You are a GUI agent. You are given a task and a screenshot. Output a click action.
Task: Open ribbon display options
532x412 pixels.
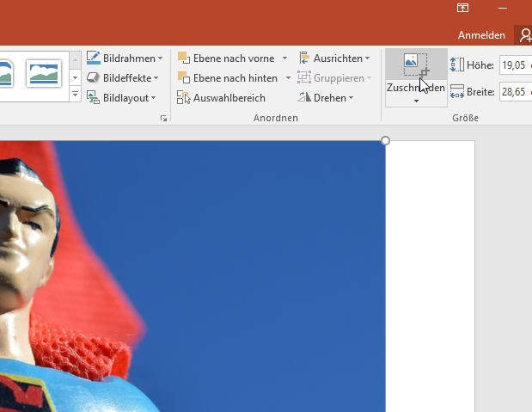[x=462, y=8]
